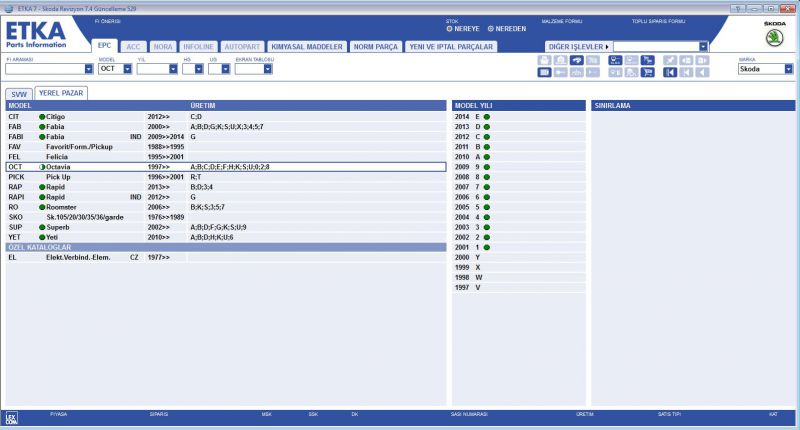Open the FI ARAMASI dropdown
The height and width of the screenshot is (430, 800).
point(88,69)
